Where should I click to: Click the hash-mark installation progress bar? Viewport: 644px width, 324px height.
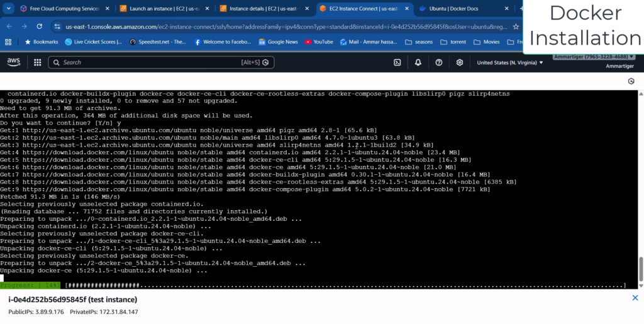coord(345,286)
